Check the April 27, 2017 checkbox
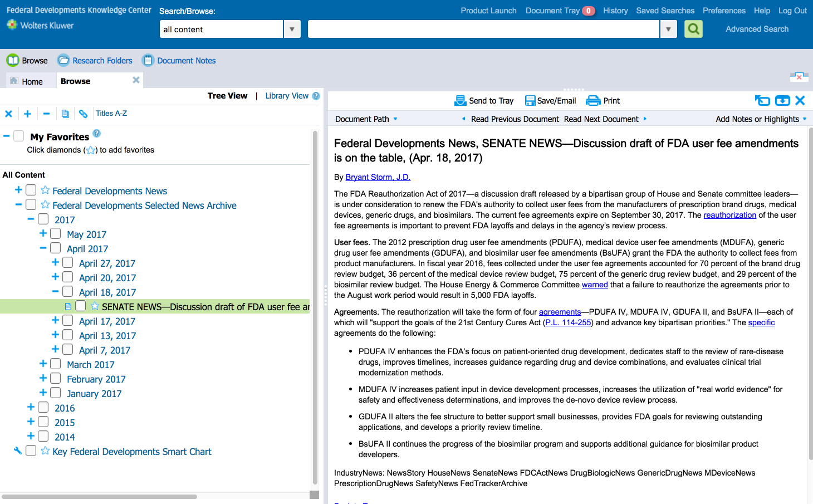 (x=68, y=263)
